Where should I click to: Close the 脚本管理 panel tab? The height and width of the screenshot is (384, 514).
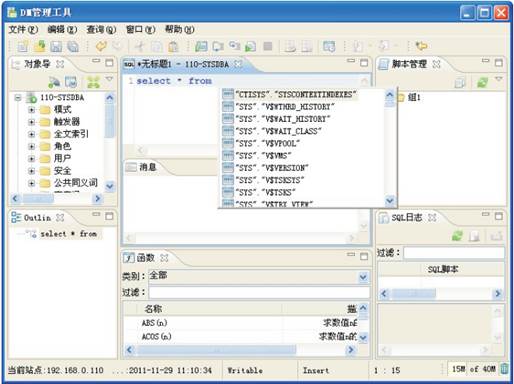(436, 64)
